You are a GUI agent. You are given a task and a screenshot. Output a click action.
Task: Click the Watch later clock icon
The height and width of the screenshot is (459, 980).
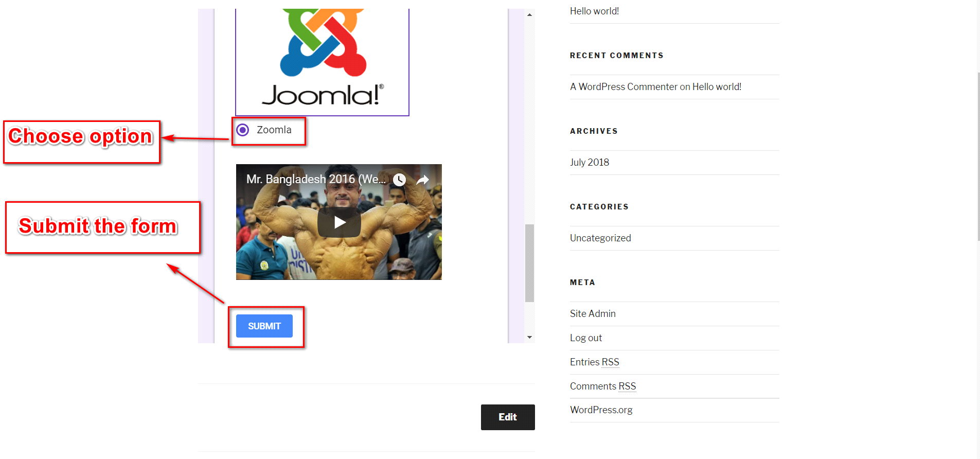coord(400,180)
